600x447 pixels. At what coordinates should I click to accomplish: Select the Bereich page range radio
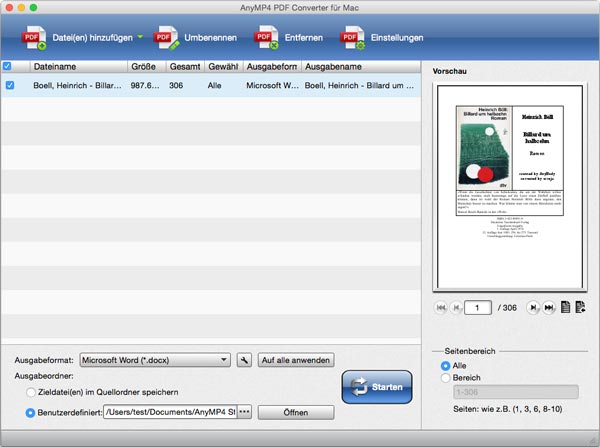(445, 378)
